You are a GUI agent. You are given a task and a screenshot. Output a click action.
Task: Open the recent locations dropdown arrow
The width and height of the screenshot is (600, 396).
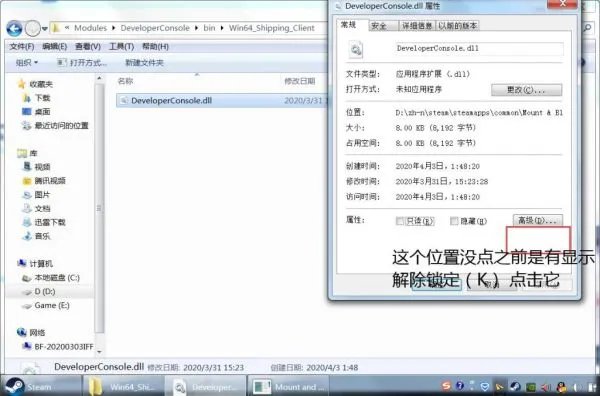(45, 29)
